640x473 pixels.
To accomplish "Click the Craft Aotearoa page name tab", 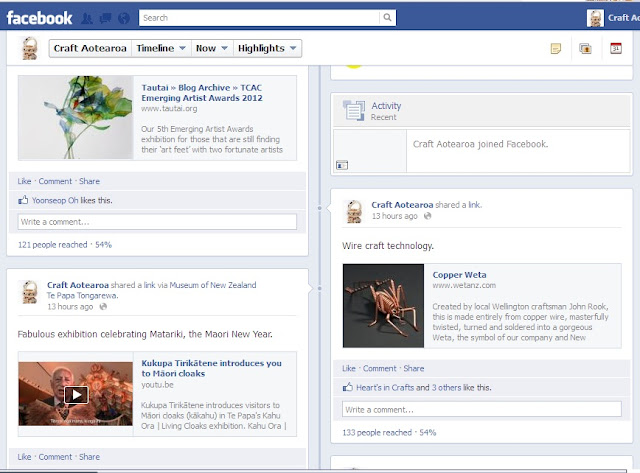I will [x=90, y=48].
